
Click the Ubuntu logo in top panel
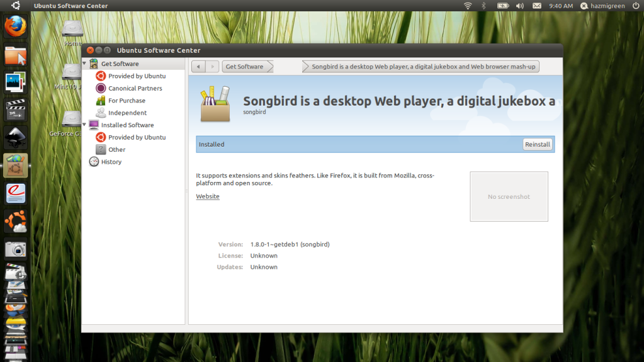tap(15, 5)
